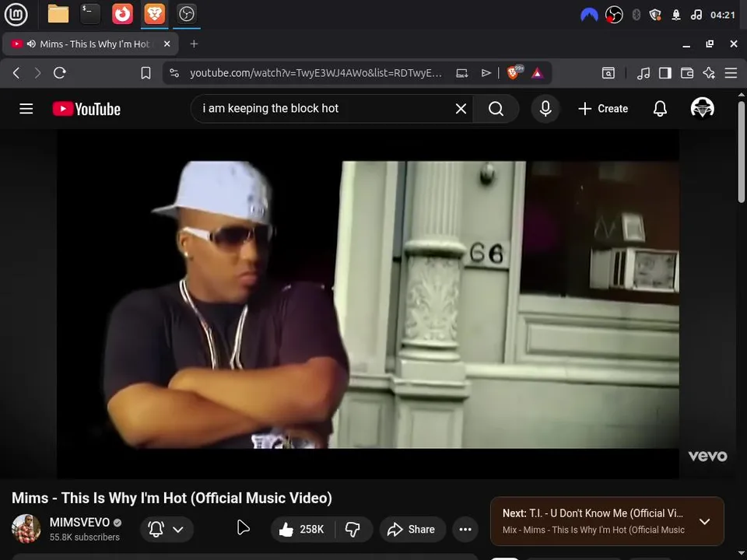Open the MIMSVEVO channel name link
This screenshot has height=560, width=747.
pos(79,523)
